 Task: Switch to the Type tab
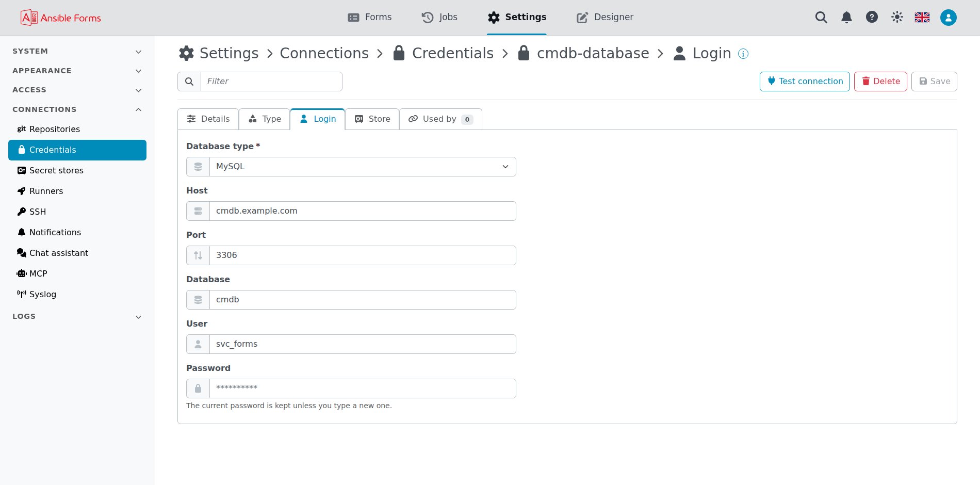265,119
